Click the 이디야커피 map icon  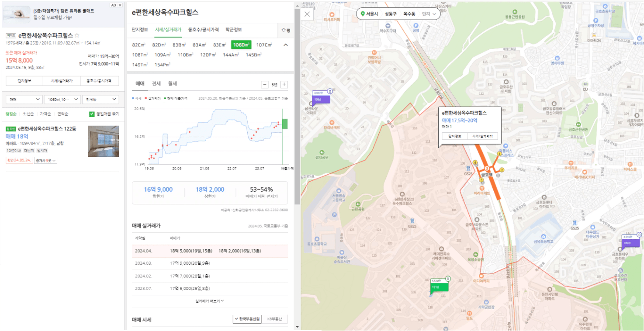point(481,276)
